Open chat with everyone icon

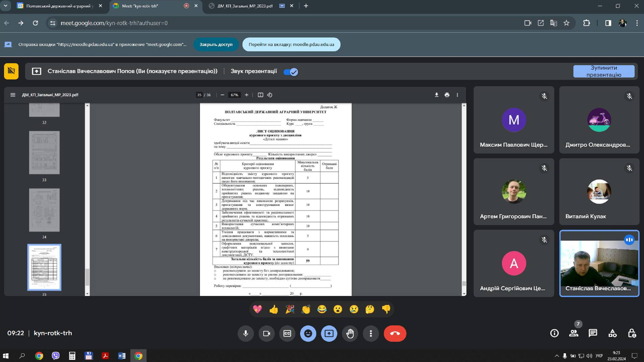pos(593,333)
